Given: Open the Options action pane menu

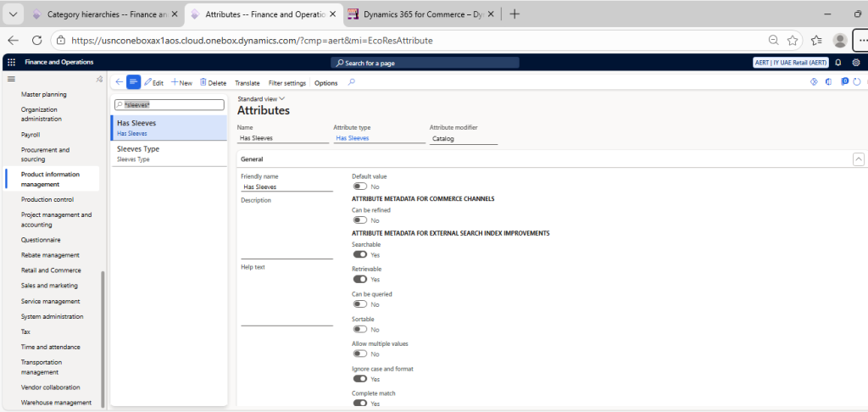Looking at the screenshot, I should (325, 83).
